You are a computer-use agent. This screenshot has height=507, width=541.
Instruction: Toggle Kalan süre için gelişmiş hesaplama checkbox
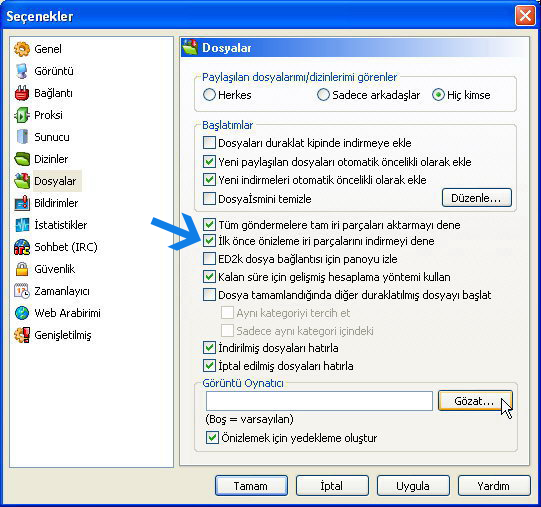[209, 277]
